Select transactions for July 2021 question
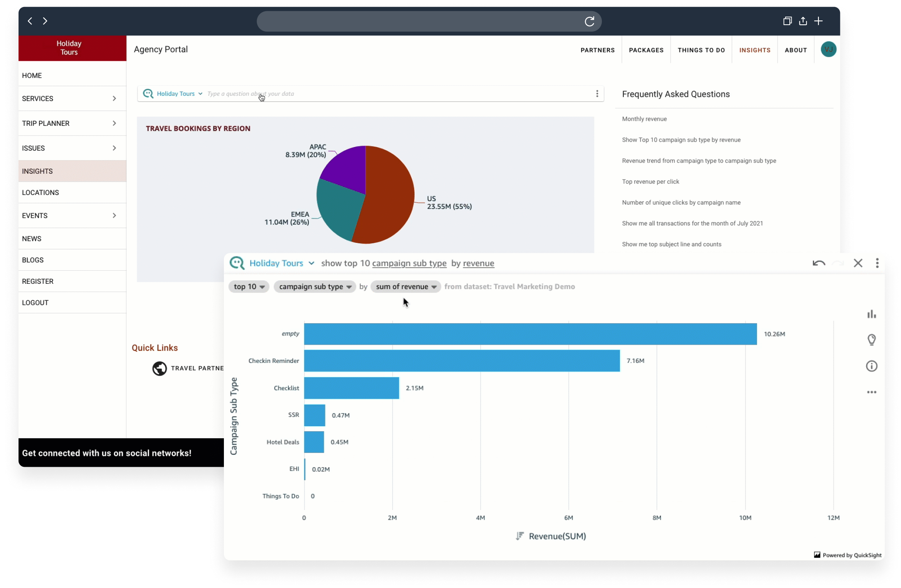This screenshot has height=588, width=901. tap(692, 223)
